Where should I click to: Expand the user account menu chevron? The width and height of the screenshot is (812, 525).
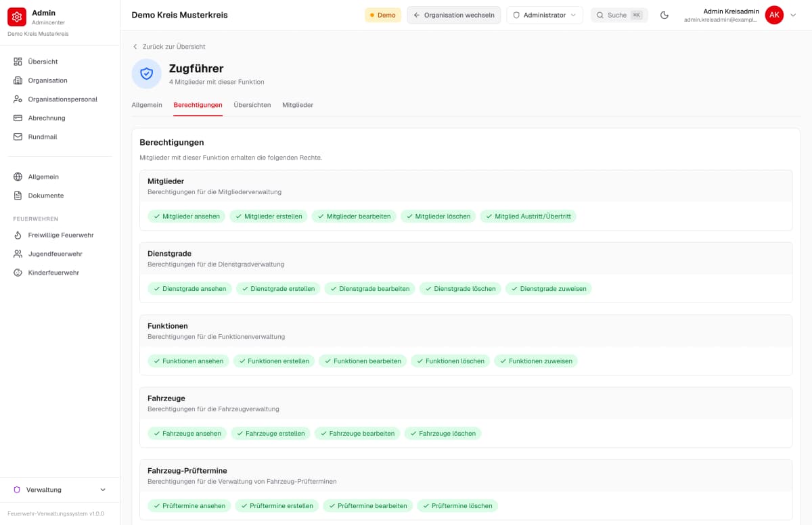[x=794, y=15]
